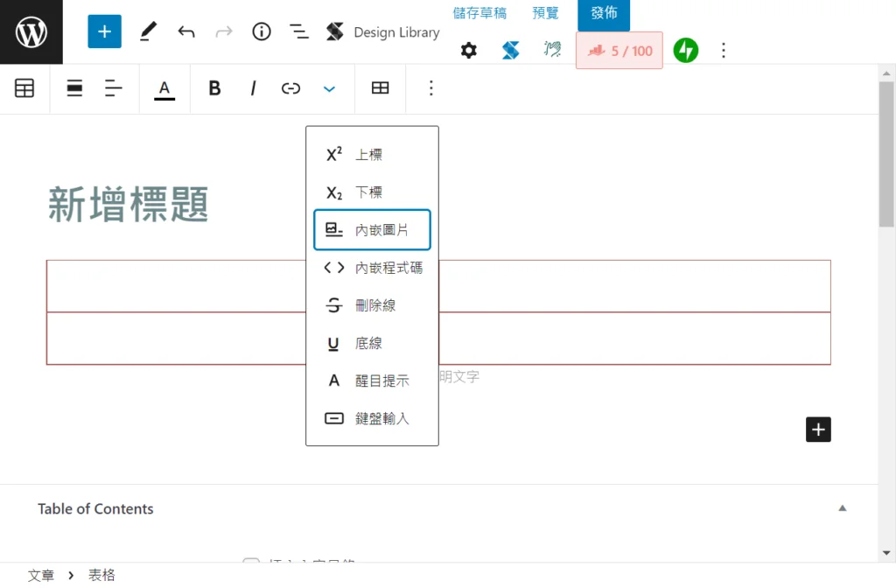This screenshot has width=896, height=588.
Task: Collapse the more formatting dropdown chevron
Action: [x=329, y=88]
